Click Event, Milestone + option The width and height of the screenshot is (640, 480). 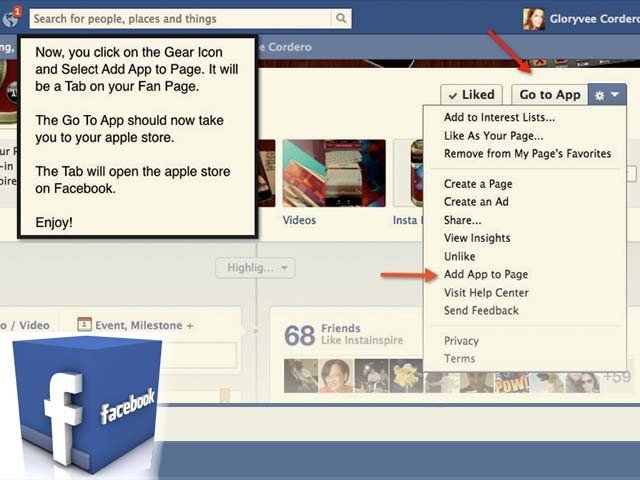[144, 325]
